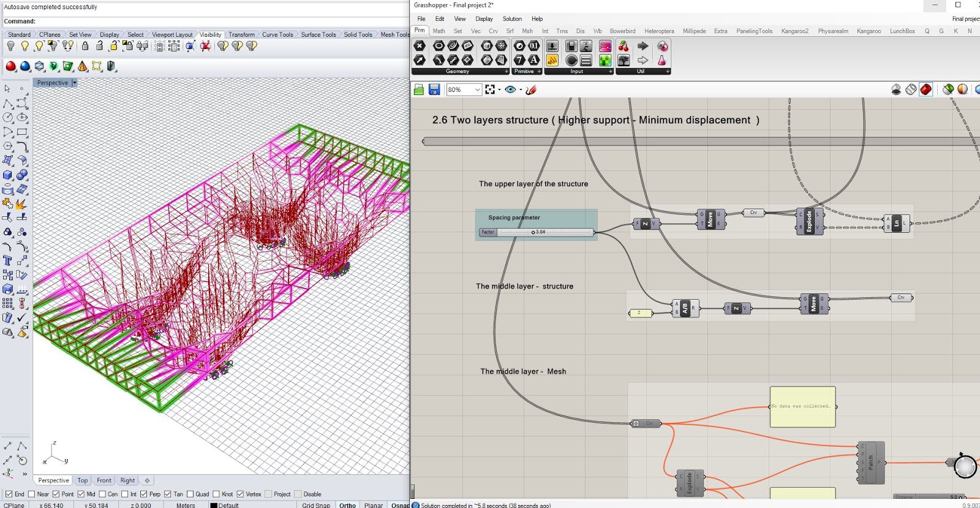Click the Text A primitive parameter icon
Image resolution: width=980 pixels, height=508 pixels.
[533, 60]
